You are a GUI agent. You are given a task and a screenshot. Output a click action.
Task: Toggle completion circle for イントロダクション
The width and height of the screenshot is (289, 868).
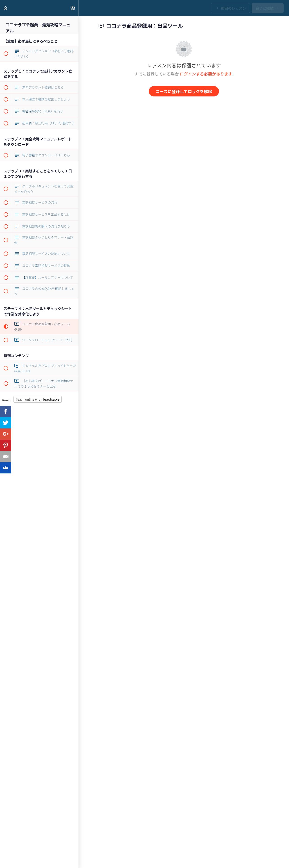coord(6,54)
